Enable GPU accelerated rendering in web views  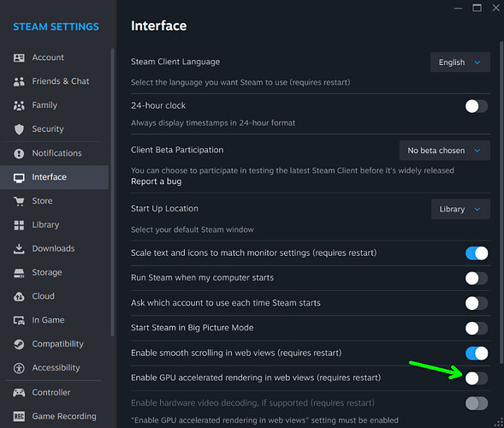(x=477, y=378)
